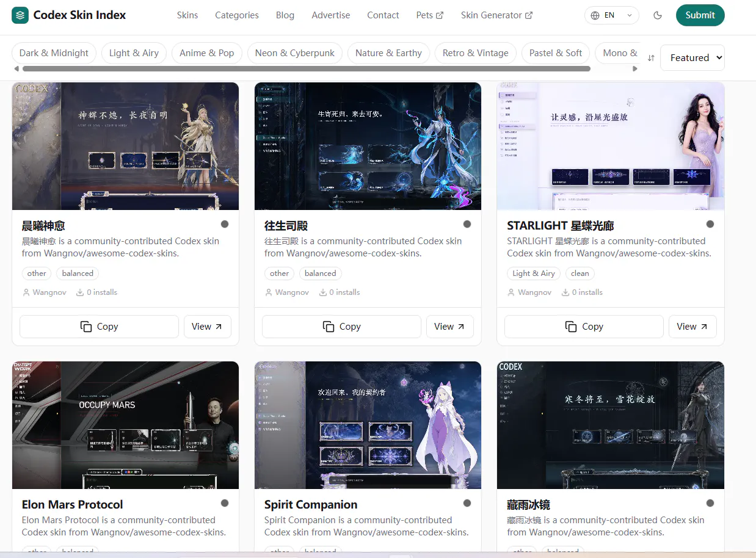Click the gray status dot on Elon Mars Protocol
The height and width of the screenshot is (558, 756).
tap(225, 503)
